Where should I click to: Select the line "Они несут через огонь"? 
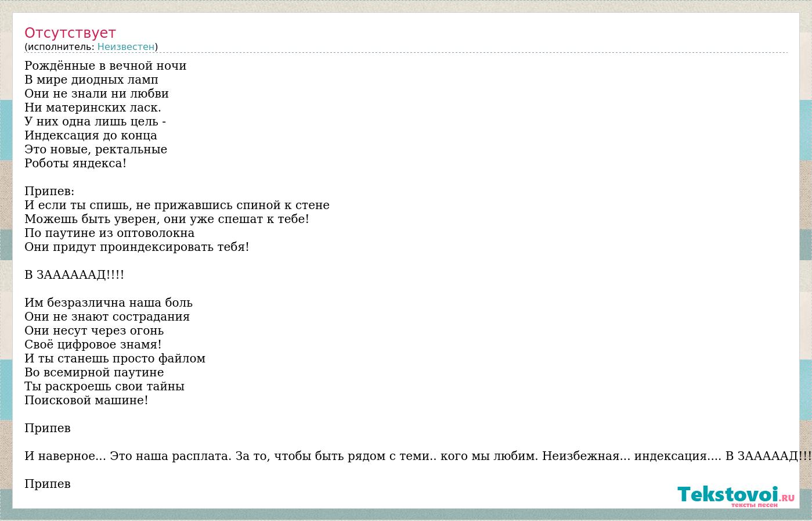tap(94, 330)
